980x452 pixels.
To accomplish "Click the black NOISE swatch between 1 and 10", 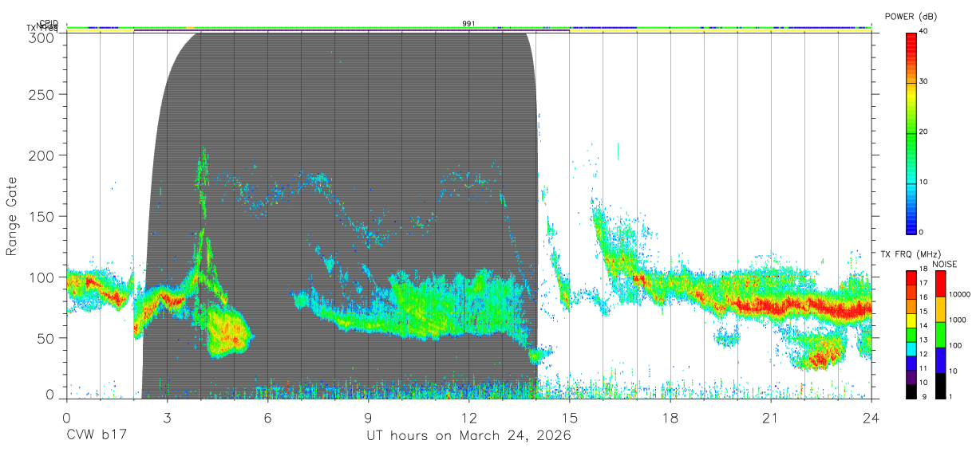I will 940,386.
